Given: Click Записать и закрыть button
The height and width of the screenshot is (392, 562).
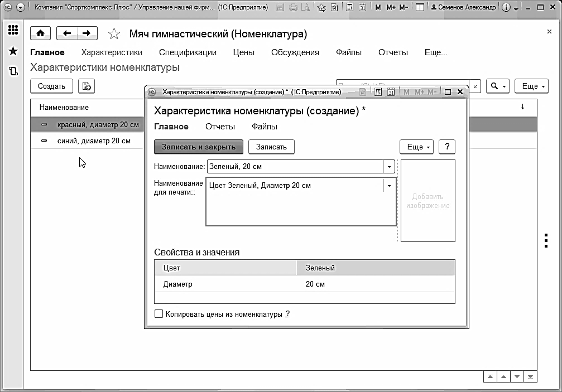Looking at the screenshot, I should point(199,147).
